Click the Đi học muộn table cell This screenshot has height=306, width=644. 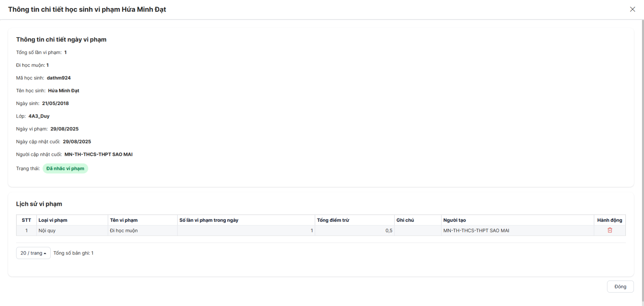tap(124, 231)
